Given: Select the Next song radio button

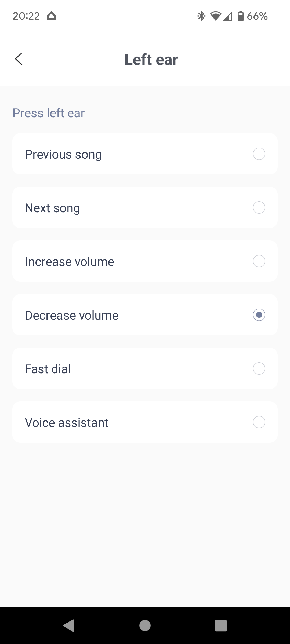Looking at the screenshot, I should (x=259, y=208).
